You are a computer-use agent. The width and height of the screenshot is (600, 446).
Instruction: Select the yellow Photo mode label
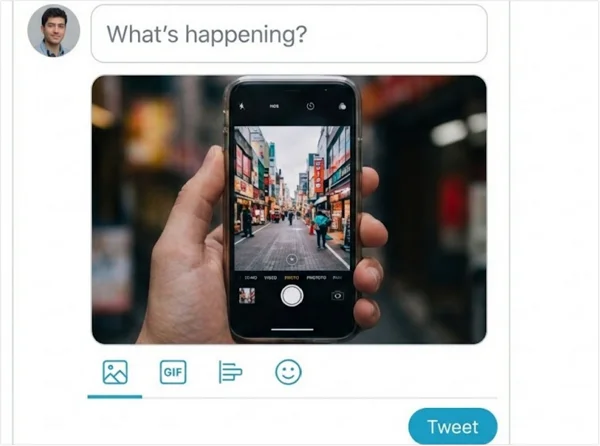pyautogui.click(x=292, y=278)
